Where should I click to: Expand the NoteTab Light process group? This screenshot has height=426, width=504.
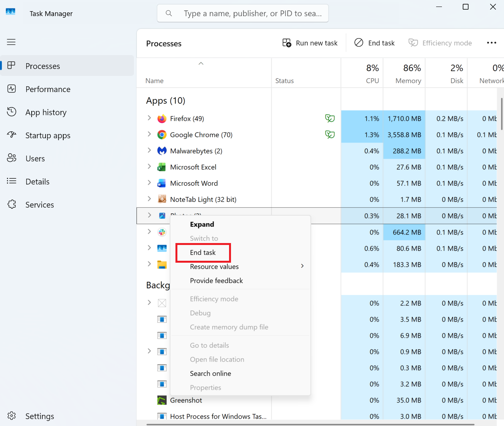(149, 199)
